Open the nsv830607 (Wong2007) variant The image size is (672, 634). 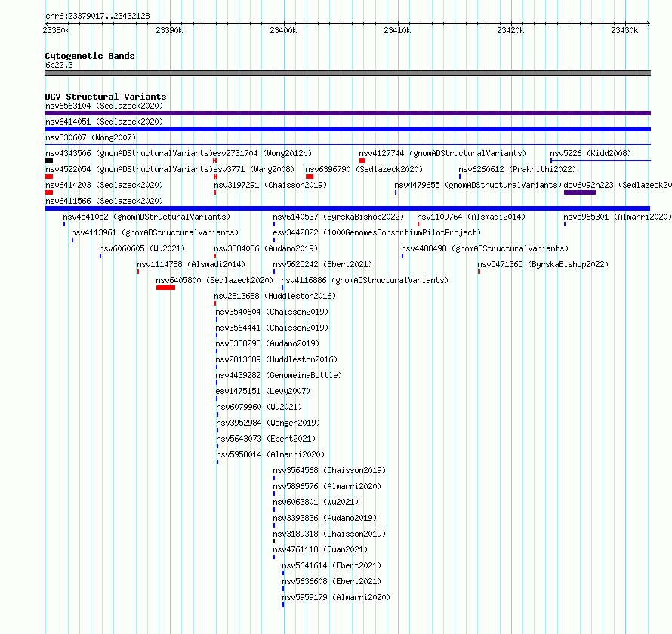coord(91,137)
